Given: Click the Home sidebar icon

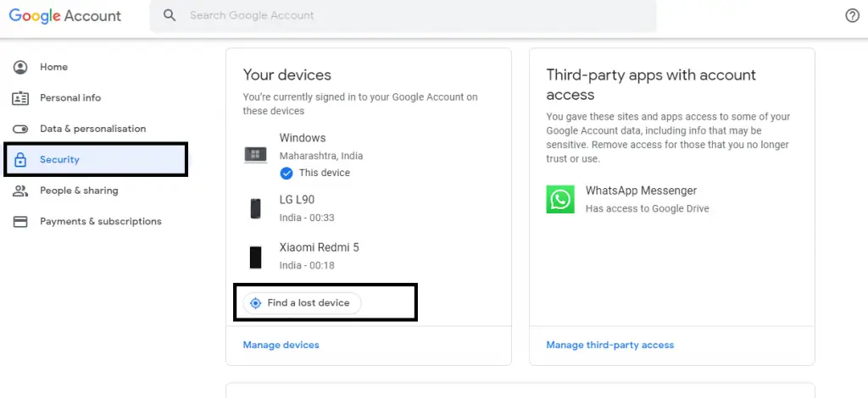Looking at the screenshot, I should [x=20, y=68].
